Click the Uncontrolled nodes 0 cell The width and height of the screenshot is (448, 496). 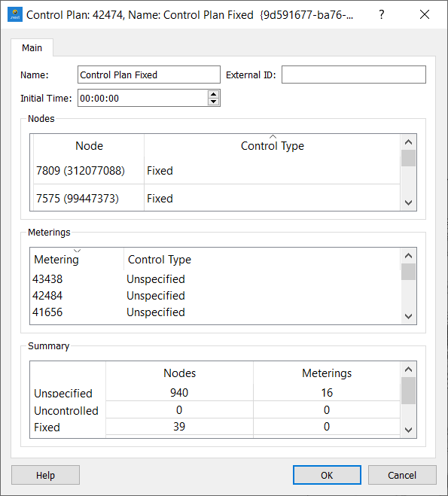[179, 410]
